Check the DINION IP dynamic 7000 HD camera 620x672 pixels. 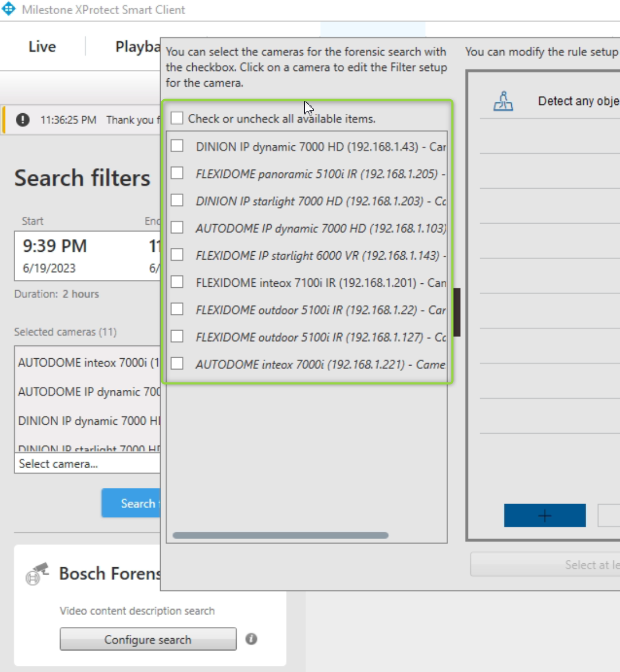tap(177, 146)
